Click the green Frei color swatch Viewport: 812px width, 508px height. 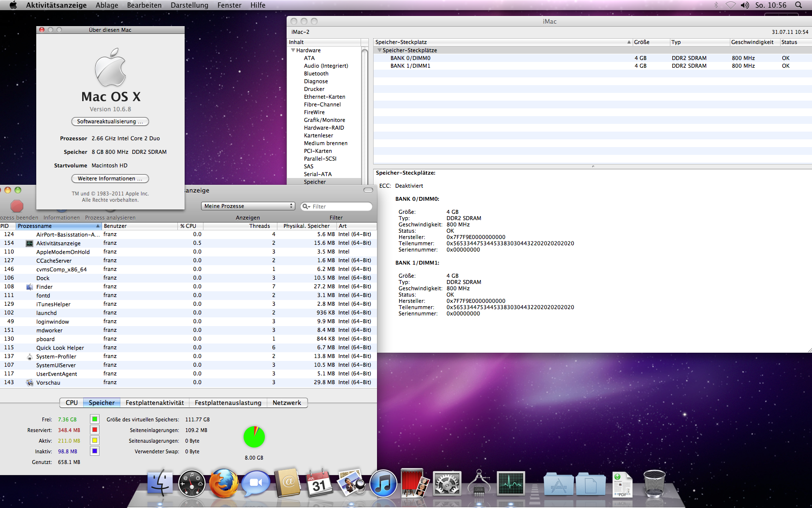tap(95, 419)
